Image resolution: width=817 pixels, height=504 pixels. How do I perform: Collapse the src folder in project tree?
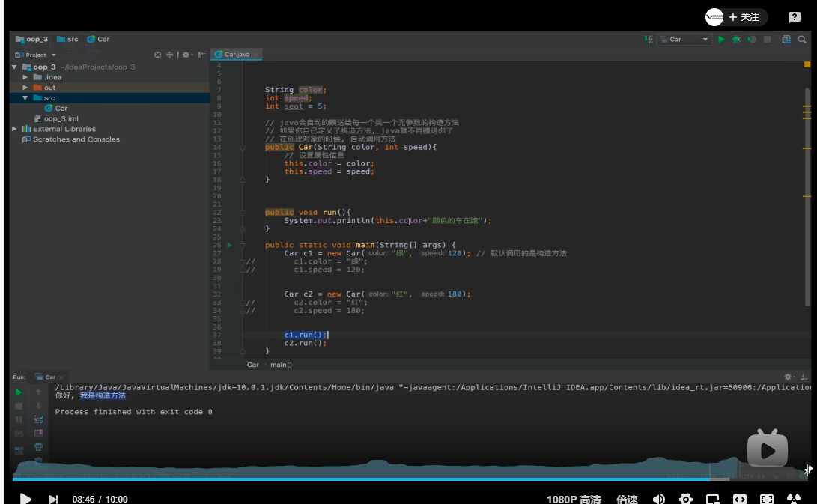25,98
